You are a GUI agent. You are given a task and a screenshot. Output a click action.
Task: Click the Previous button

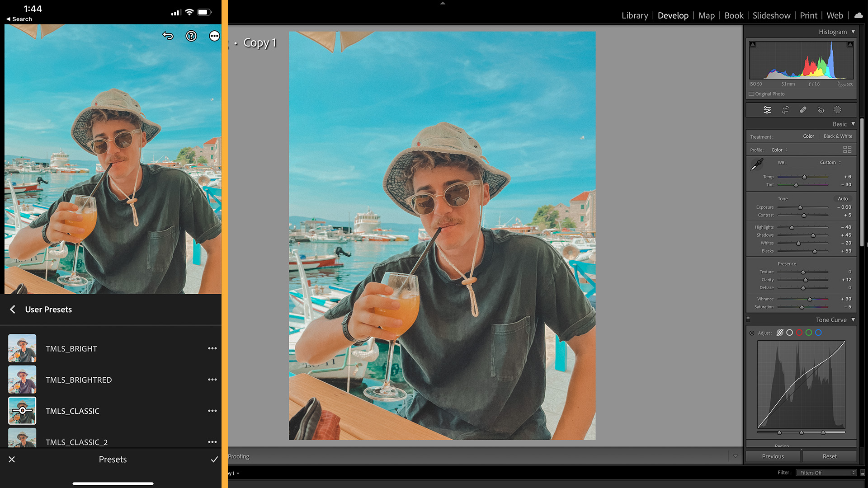773,456
